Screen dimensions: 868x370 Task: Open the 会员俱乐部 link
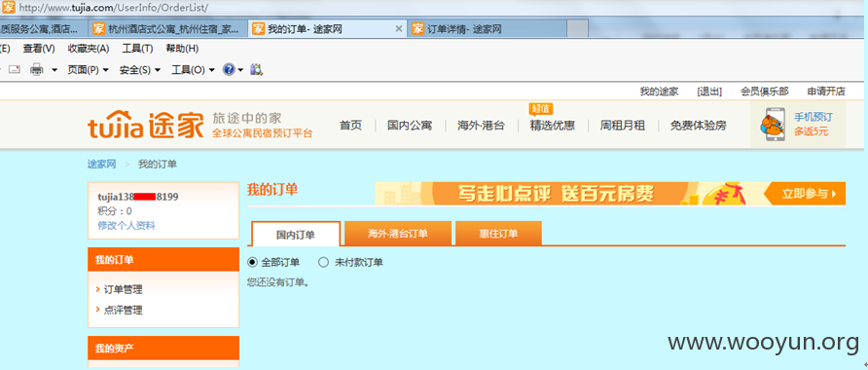click(765, 92)
